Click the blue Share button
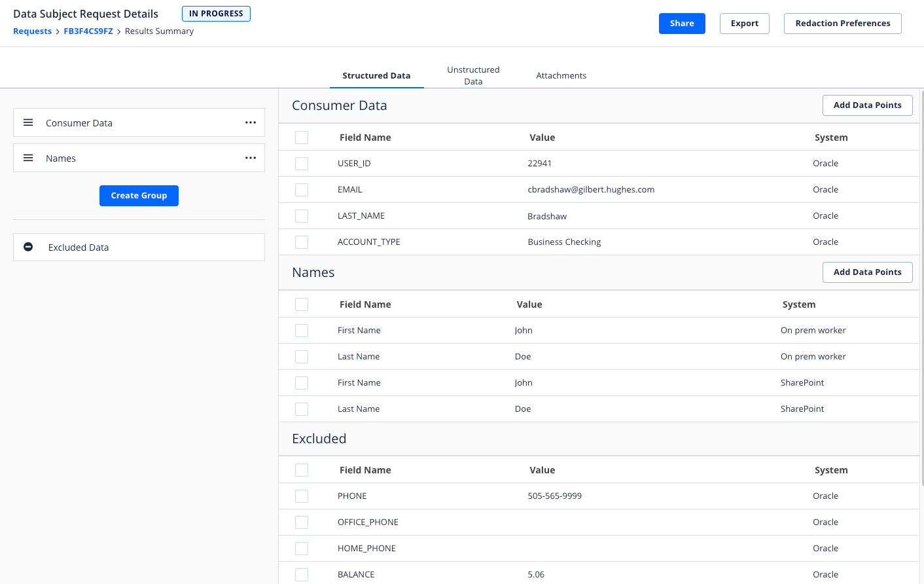Screen dimensions: 924x584 pos(682,24)
